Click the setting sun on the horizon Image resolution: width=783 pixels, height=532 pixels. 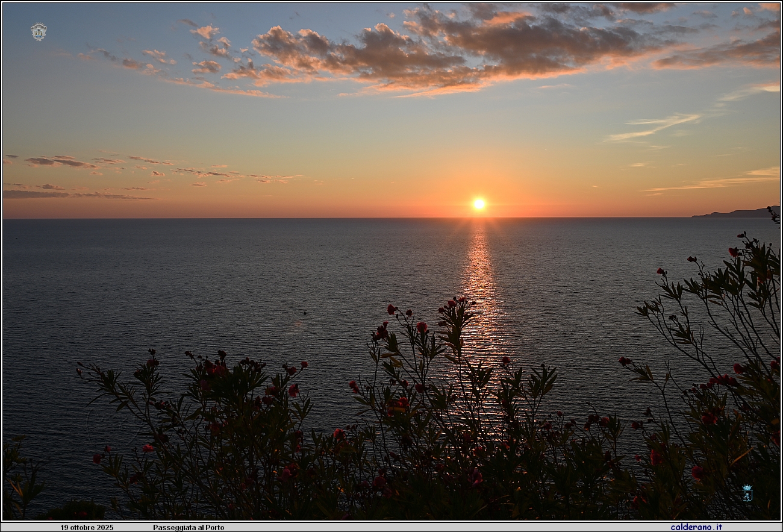click(x=479, y=204)
